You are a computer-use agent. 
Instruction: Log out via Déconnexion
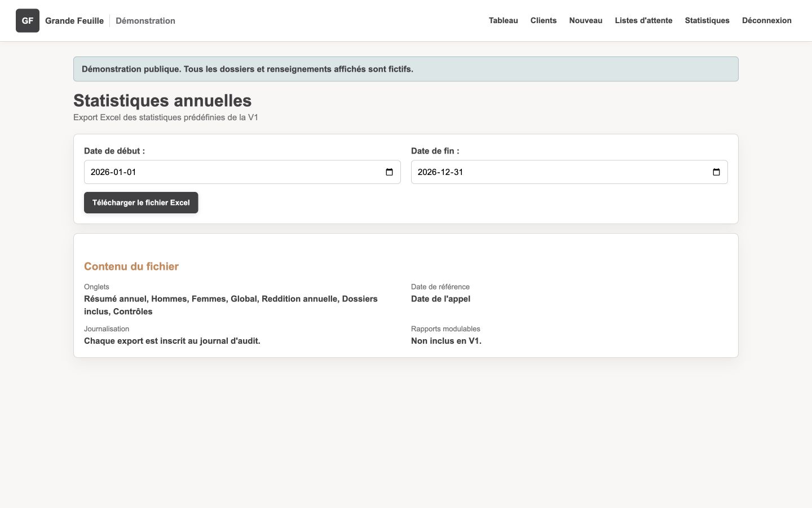tap(766, 20)
